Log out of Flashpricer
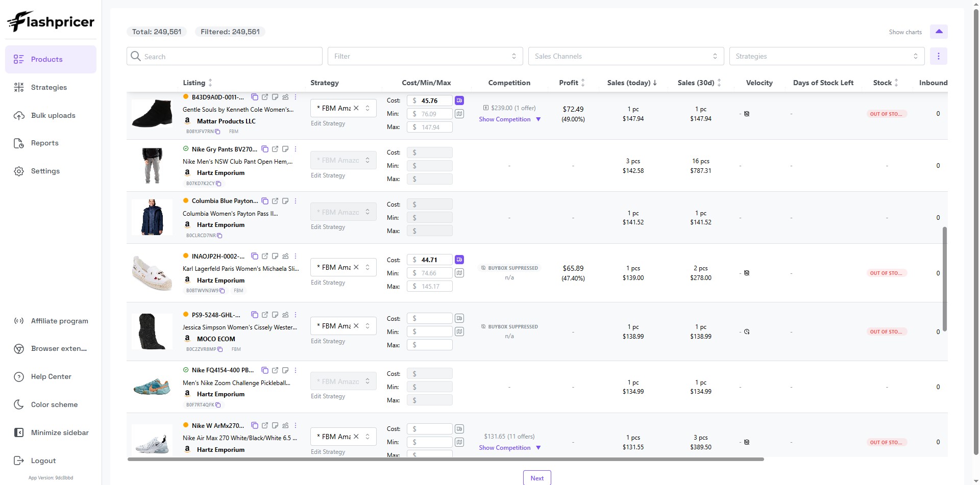Viewport: 980px width, 485px height. pos(51,461)
